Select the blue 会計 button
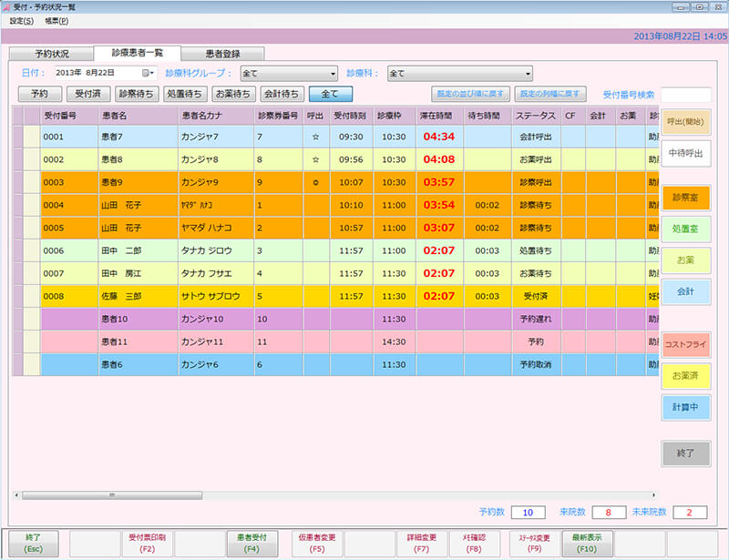Viewport: 729px width, 560px height. [686, 292]
